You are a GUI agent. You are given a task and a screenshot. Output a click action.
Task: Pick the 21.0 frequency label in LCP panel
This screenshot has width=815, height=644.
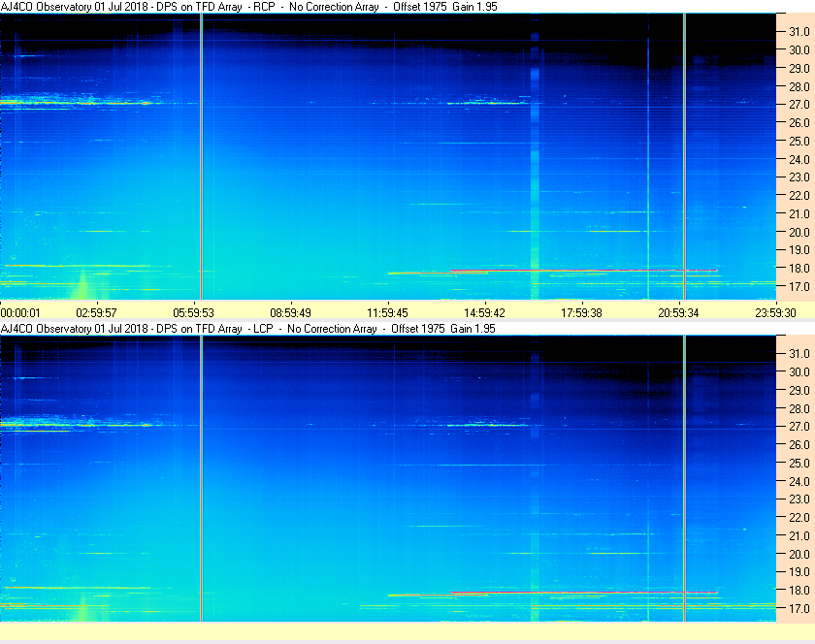point(799,535)
